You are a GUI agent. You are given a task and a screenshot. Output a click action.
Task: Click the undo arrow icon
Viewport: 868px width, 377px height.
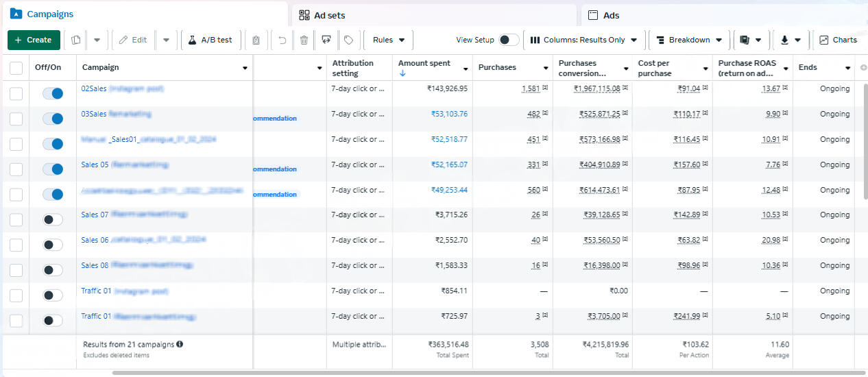coord(282,40)
